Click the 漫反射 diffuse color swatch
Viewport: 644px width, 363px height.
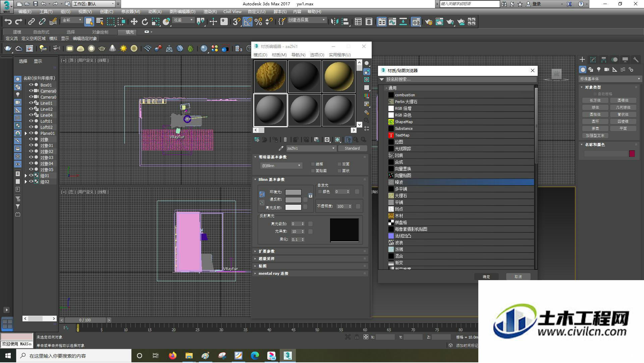click(x=293, y=200)
